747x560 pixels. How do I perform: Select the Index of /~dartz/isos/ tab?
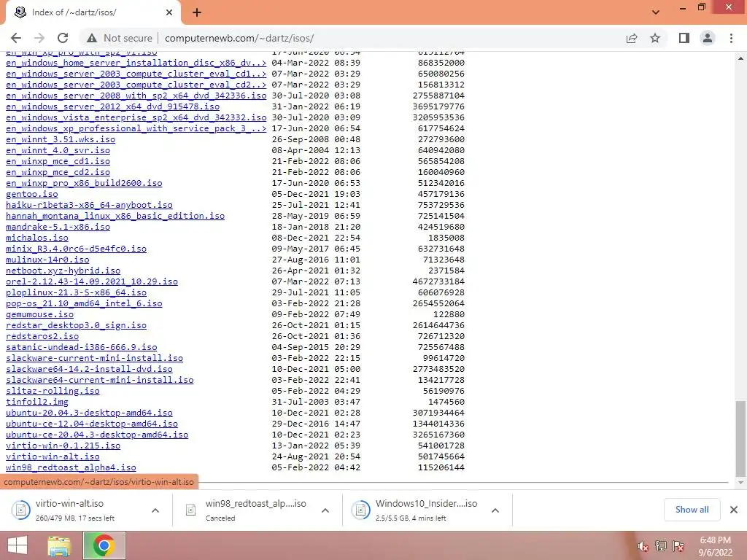(x=93, y=12)
